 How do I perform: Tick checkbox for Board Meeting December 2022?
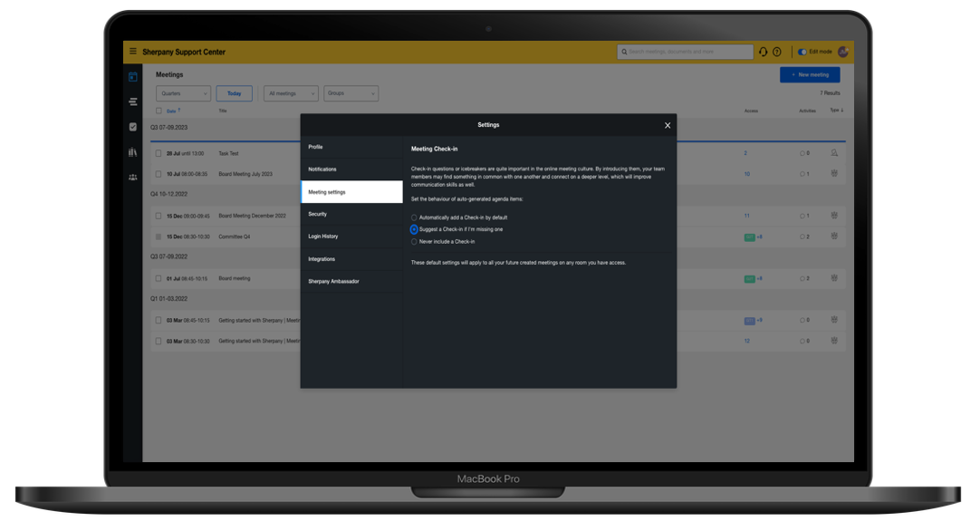(x=159, y=216)
